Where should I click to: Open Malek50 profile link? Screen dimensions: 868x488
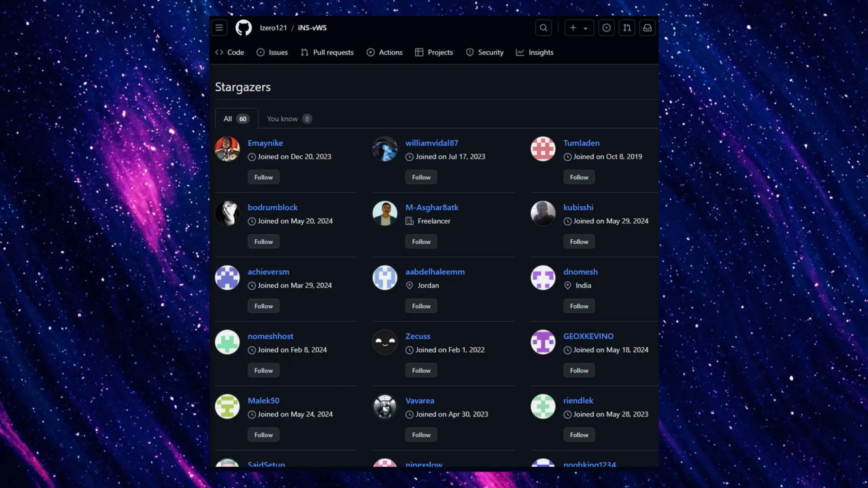263,401
